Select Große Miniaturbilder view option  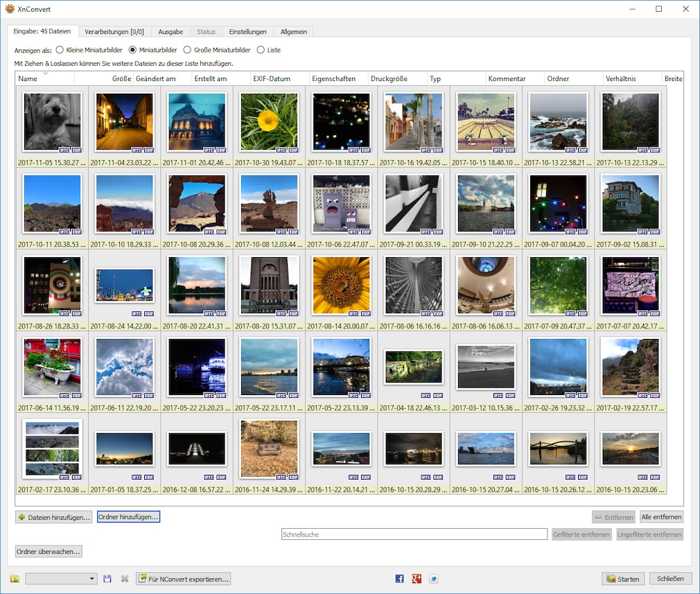point(217,50)
